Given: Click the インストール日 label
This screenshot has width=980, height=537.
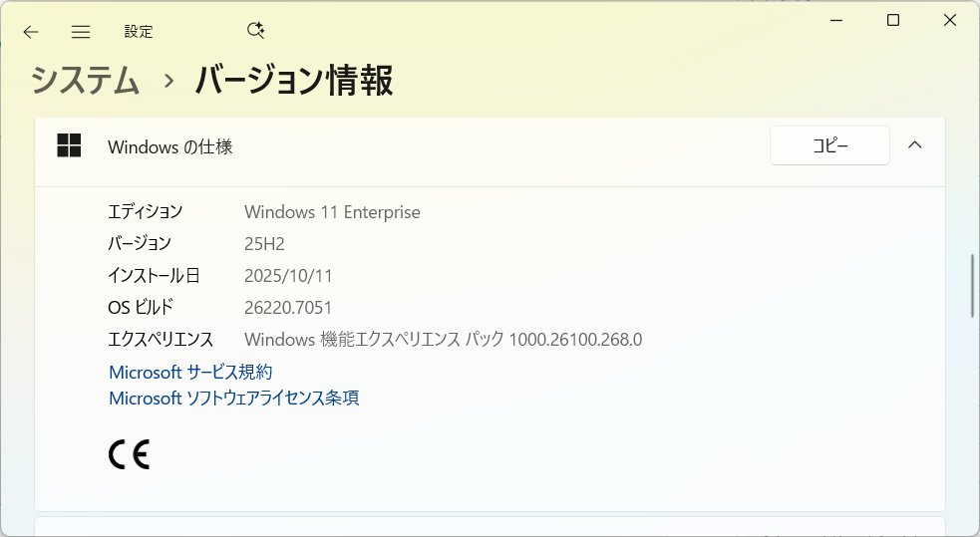Looking at the screenshot, I should tap(154, 275).
